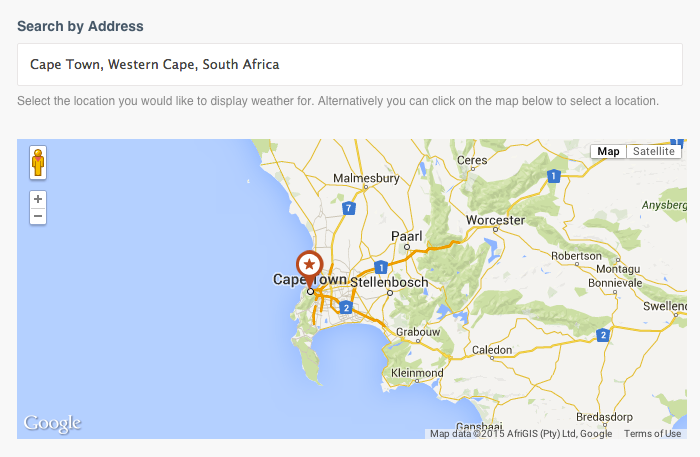Click the route 2 shield below Stellenbosch
This screenshot has width=700, height=457.
(x=345, y=307)
